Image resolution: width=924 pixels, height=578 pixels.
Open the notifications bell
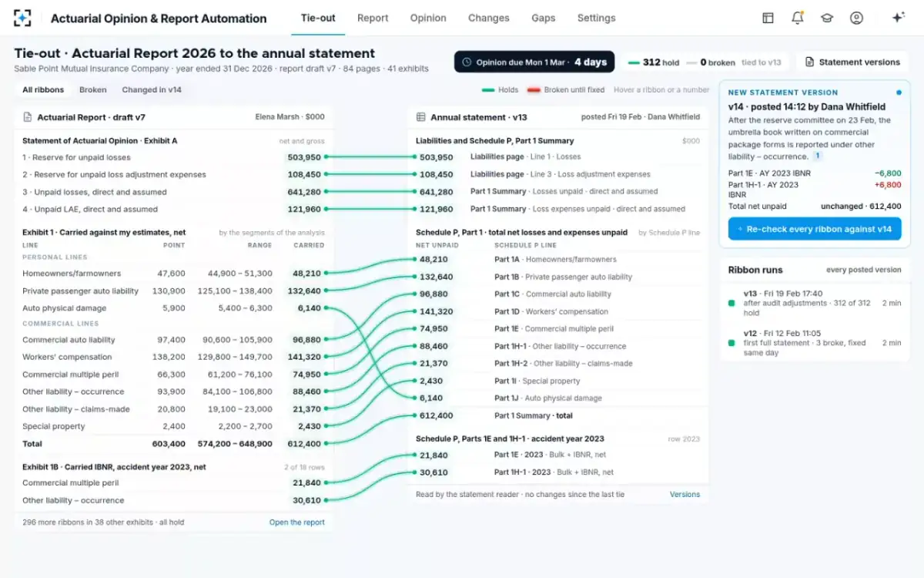click(797, 18)
